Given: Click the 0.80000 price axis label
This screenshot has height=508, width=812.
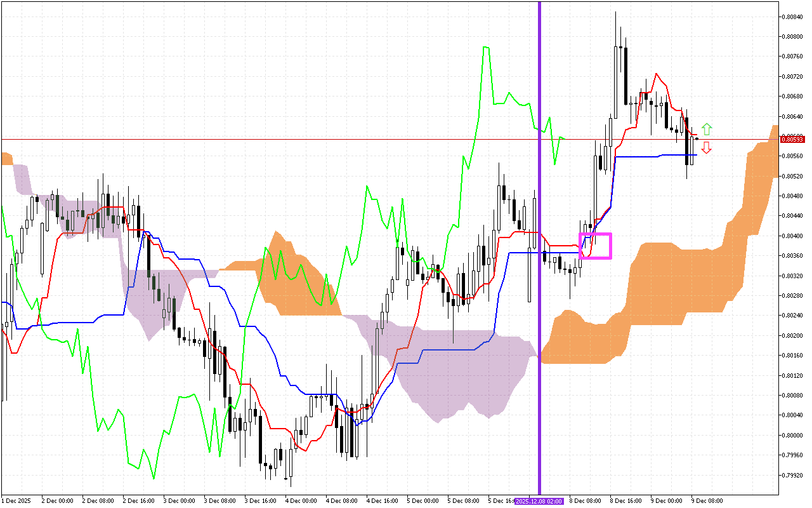Looking at the screenshot, I should 792,435.
